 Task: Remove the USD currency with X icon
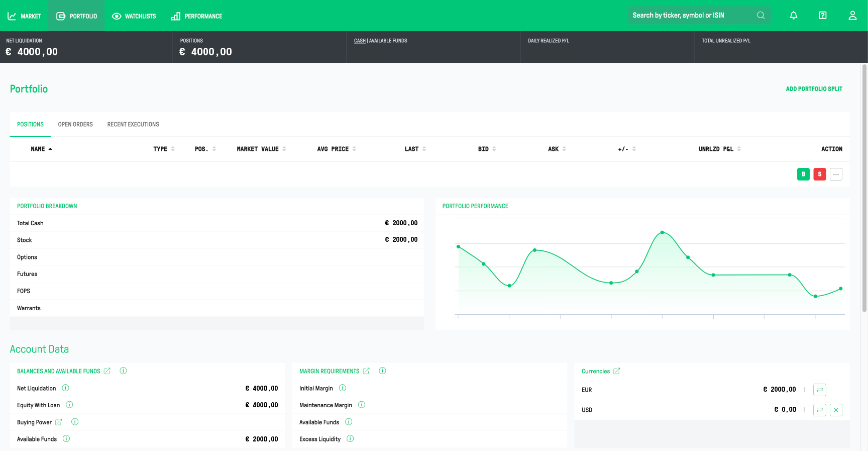[x=836, y=410]
